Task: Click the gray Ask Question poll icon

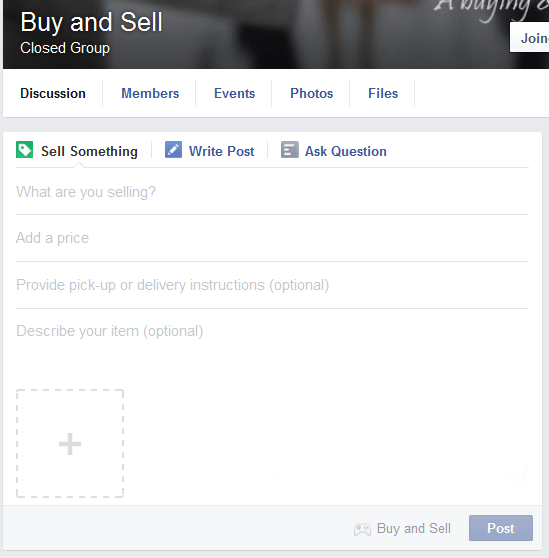Action: pyautogui.click(x=290, y=149)
